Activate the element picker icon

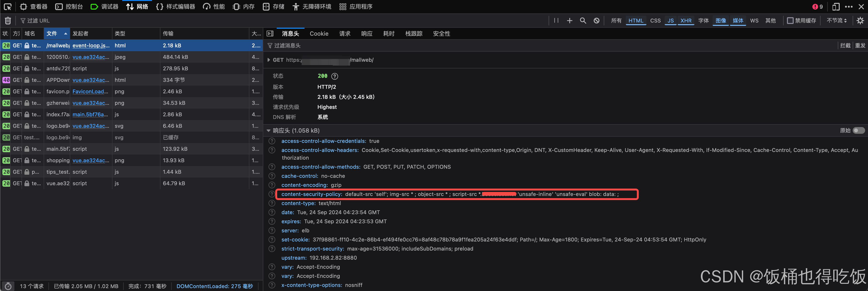pos(7,6)
